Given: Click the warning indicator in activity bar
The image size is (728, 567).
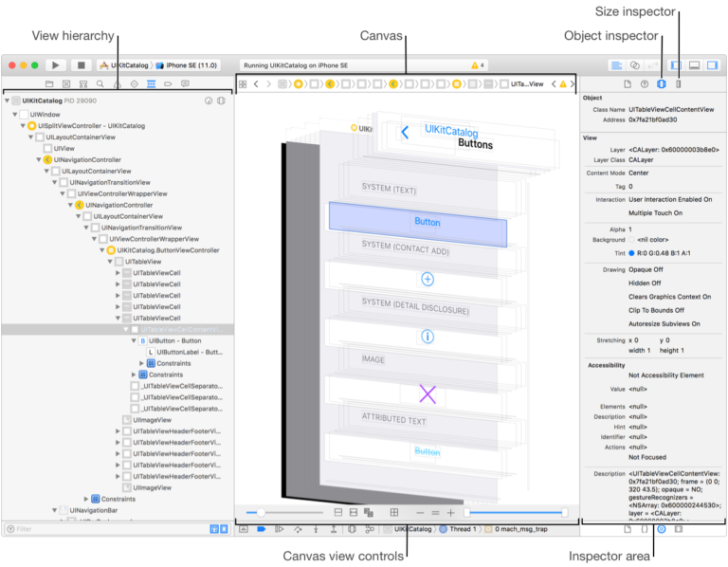Looking at the screenshot, I should point(478,65).
